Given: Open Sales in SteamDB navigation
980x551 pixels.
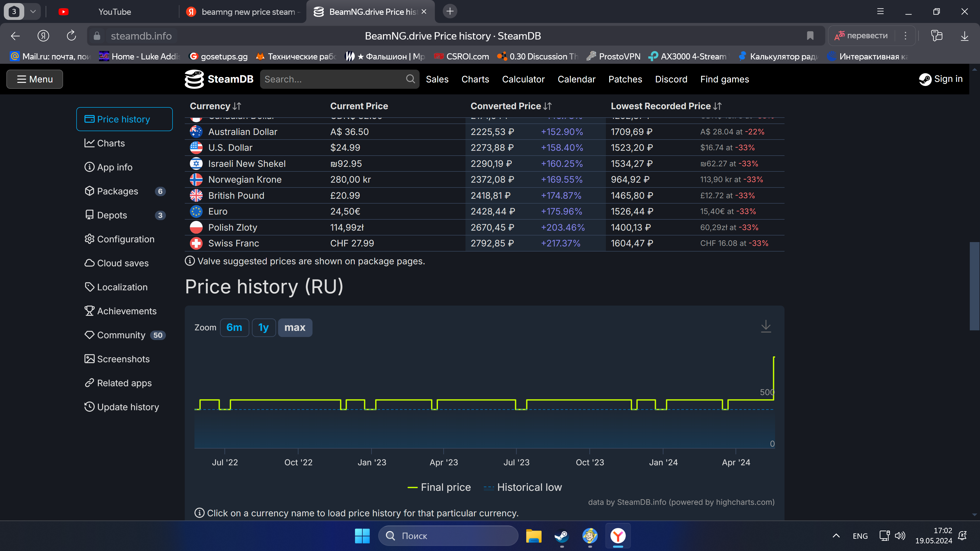Looking at the screenshot, I should 437,79.
